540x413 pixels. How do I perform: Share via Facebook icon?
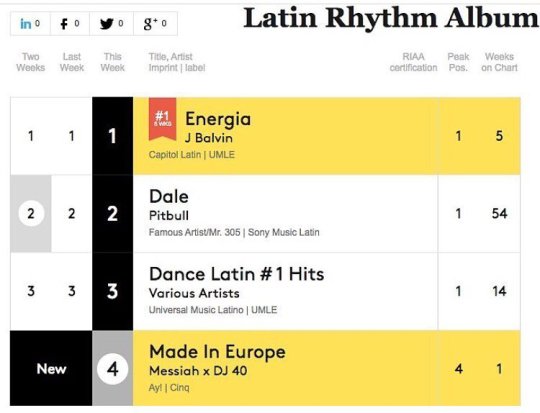click(x=64, y=24)
